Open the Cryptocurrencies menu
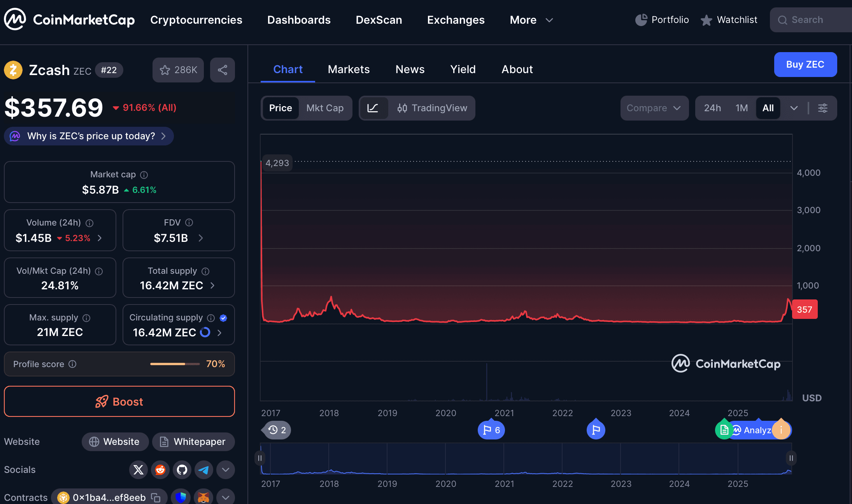 tap(196, 20)
